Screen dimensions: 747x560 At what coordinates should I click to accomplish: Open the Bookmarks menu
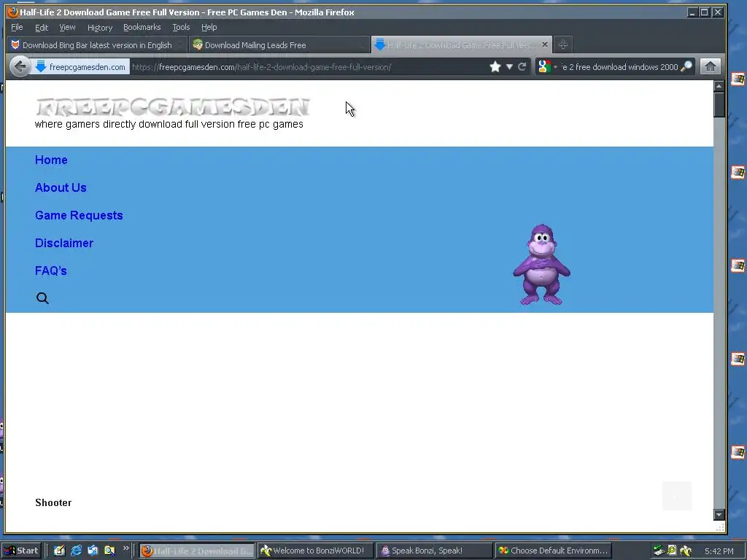[142, 27]
